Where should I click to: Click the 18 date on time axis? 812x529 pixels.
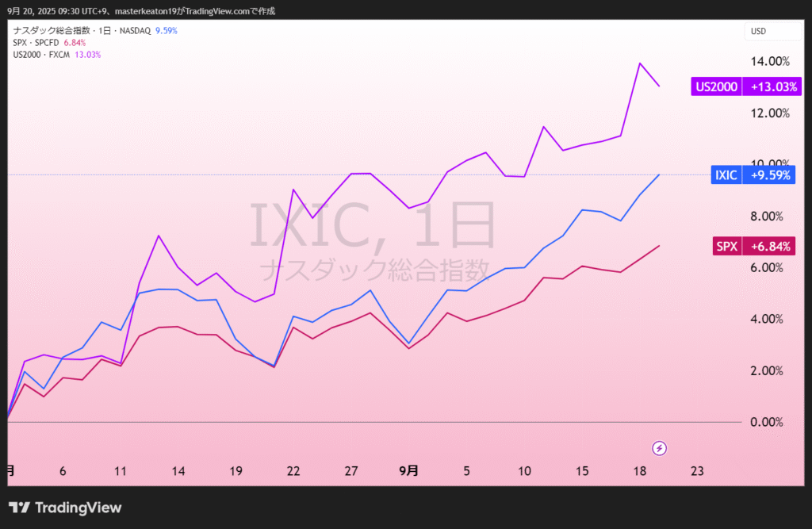pos(640,470)
